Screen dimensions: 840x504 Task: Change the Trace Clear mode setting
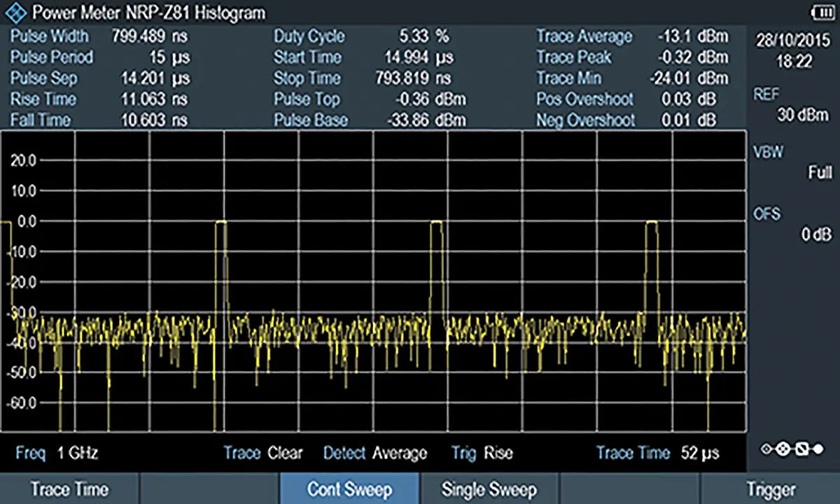tap(263, 454)
